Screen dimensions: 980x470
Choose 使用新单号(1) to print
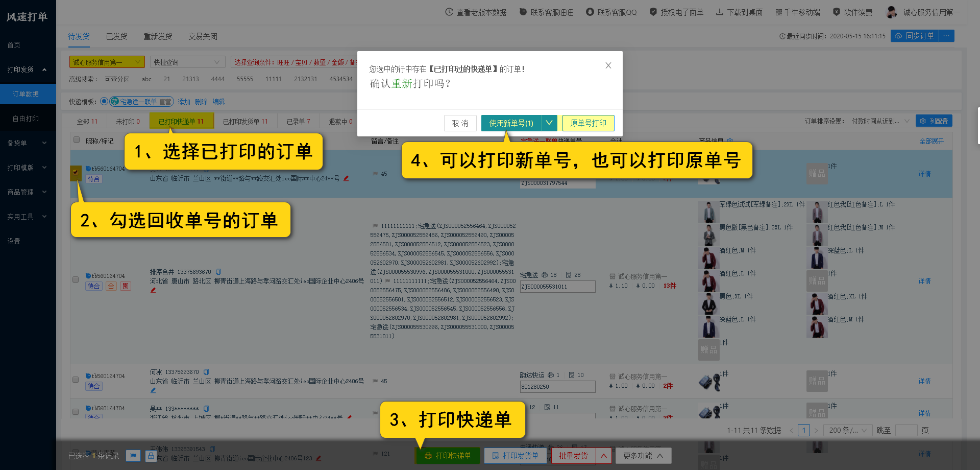click(x=511, y=123)
